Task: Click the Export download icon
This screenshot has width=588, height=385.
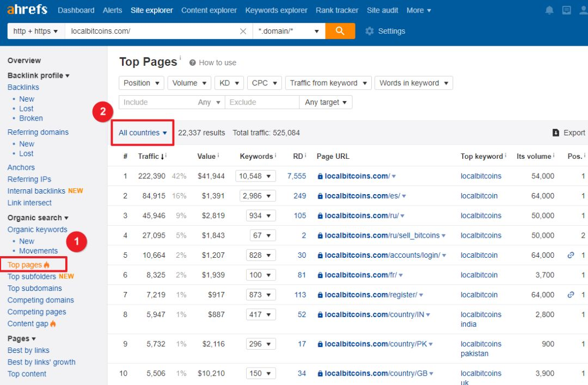Action: [556, 133]
